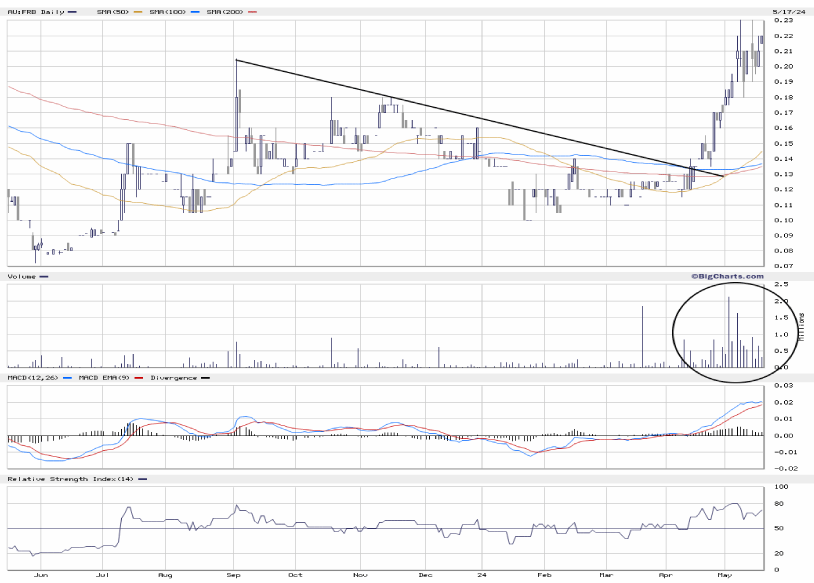
Task: Click the Volume panel label
Action: coord(22,276)
